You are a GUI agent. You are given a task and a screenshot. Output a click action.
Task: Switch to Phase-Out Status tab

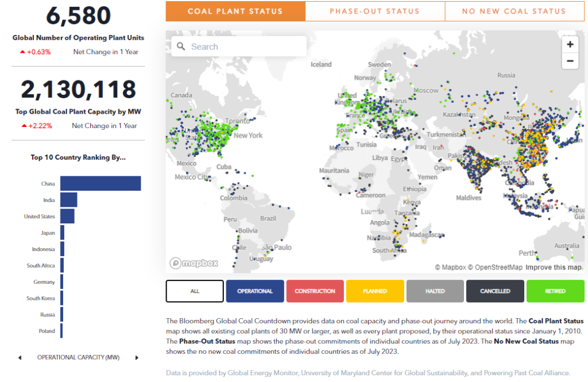pos(374,11)
